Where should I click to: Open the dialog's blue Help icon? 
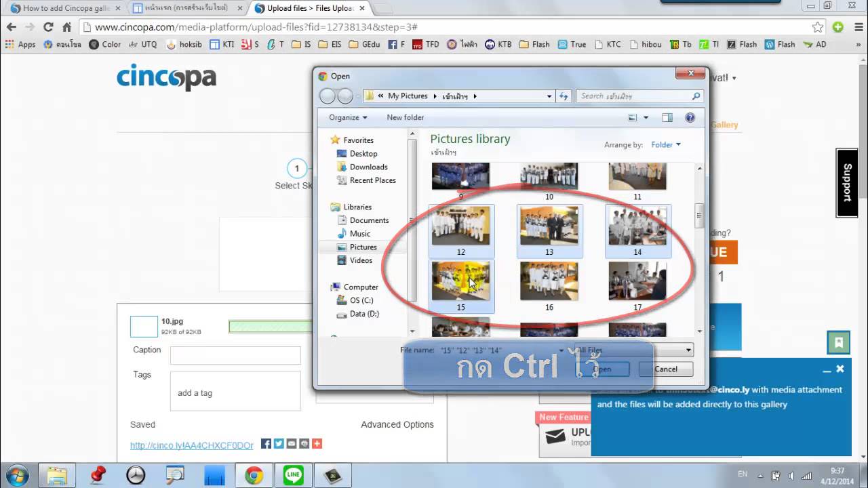(x=690, y=117)
